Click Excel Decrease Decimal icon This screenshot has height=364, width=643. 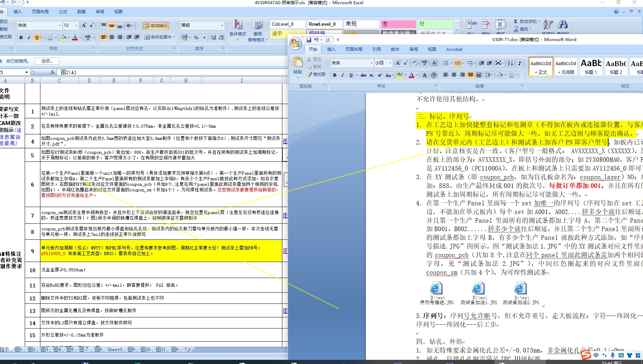(221, 37)
